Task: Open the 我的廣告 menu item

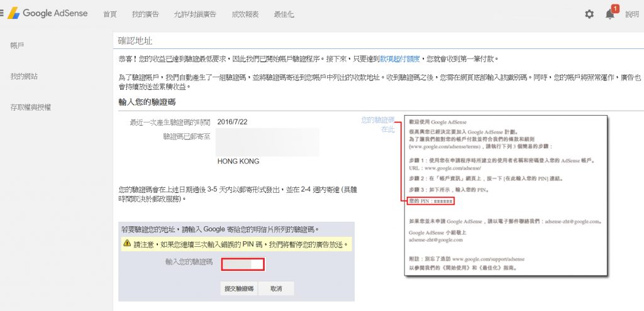Action: [x=145, y=14]
